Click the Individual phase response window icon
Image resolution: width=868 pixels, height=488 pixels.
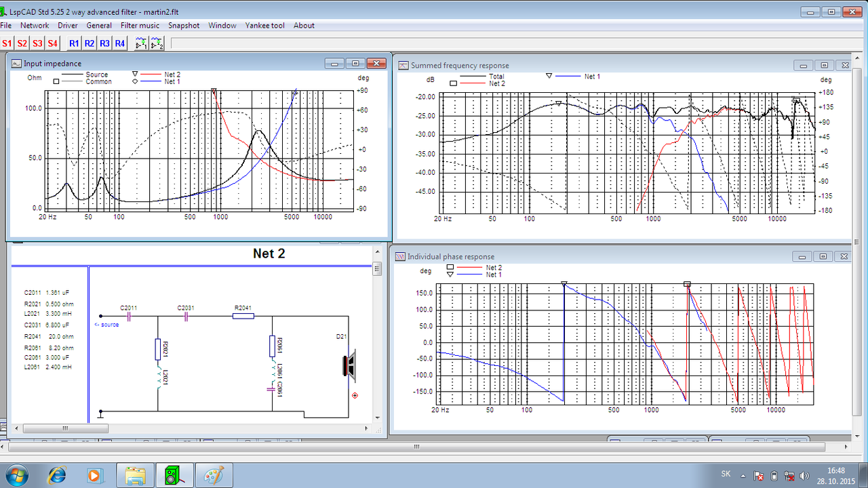(x=400, y=257)
